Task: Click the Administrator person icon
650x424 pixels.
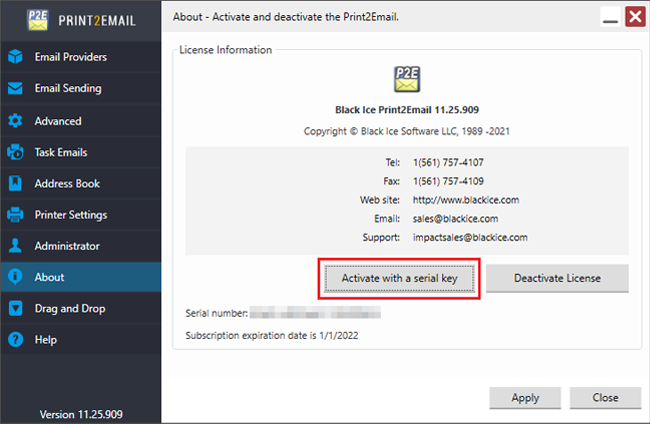Action: 15,246
